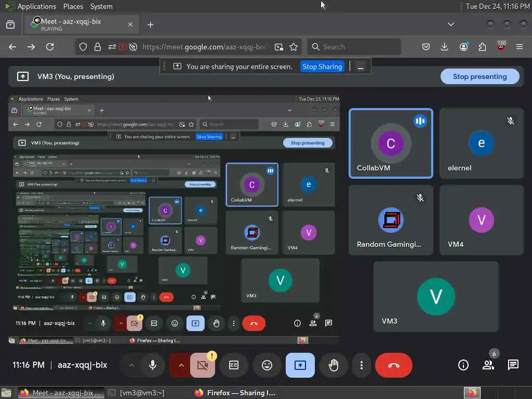The image size is (532, 399).
Task: Click the Meet address bar URL
Action: click(205, 47)
